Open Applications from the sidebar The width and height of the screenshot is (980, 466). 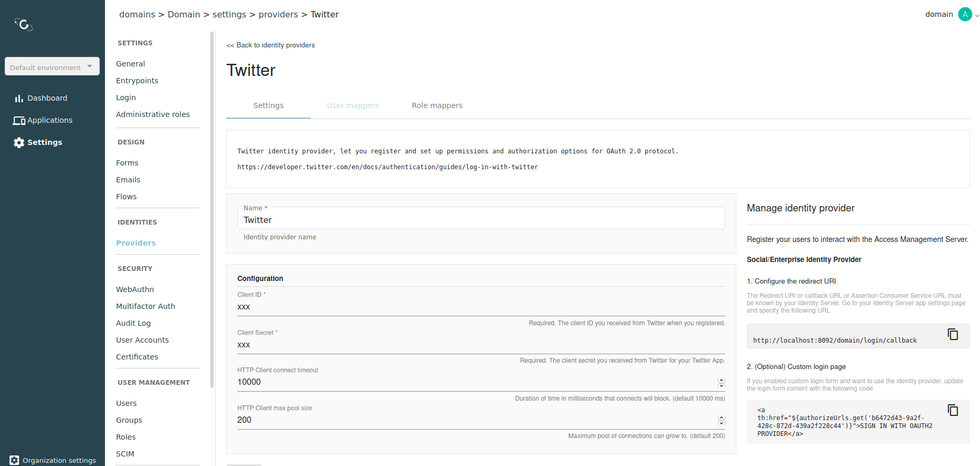[50, 120]
